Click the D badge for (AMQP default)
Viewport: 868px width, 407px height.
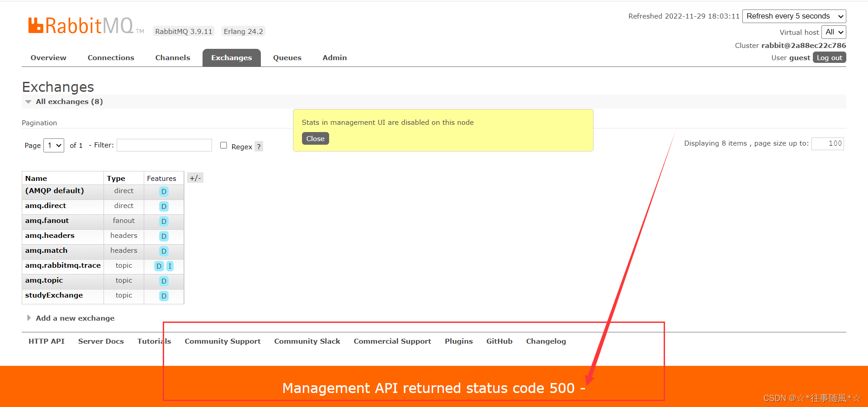click(x=164, y=192)
